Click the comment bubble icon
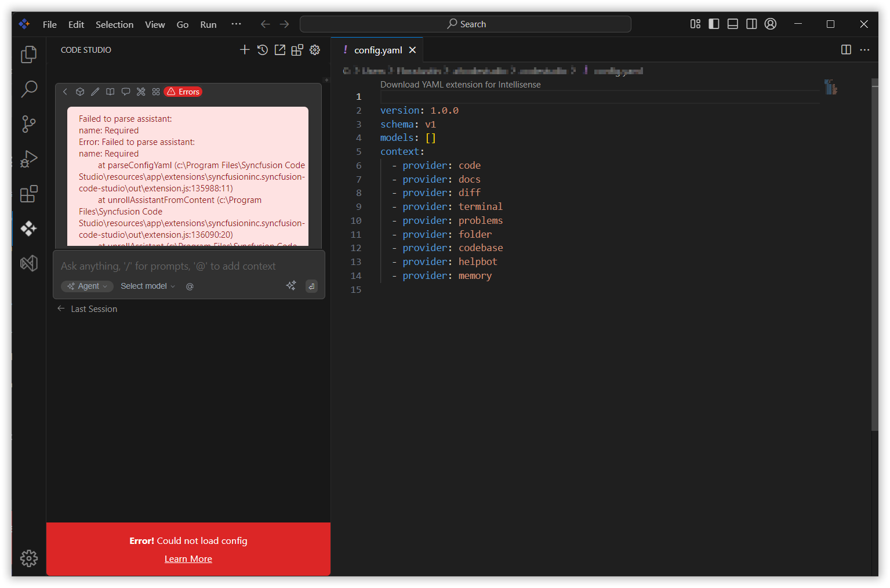The image size is (890, 588). click(125, 91)
